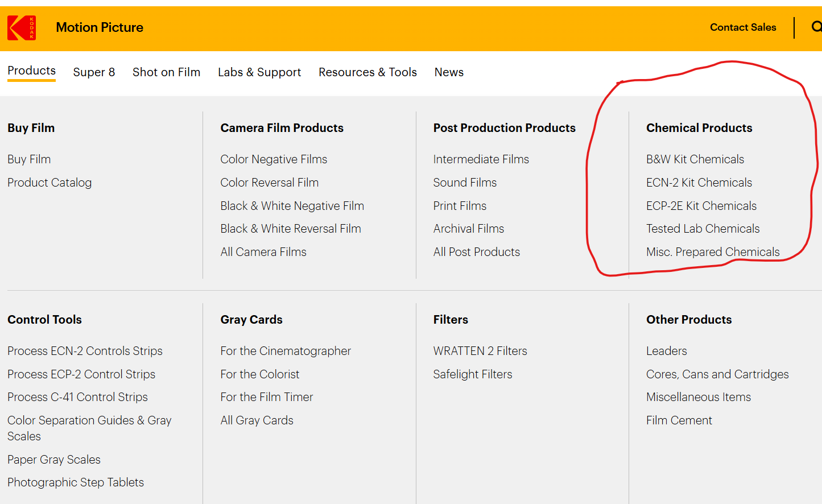
Task: Open the ECN-2 Kit Chemicals link
Action: click(699, 183)
